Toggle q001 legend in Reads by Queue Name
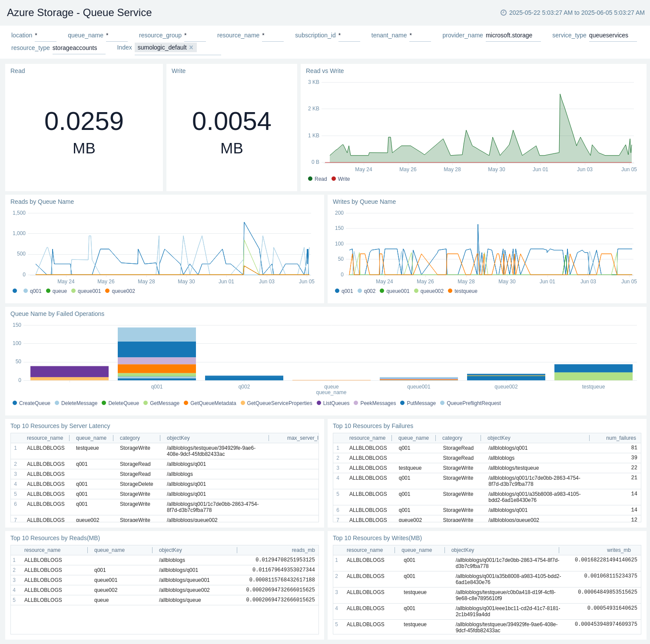Image resolution: width=650 pixels, height=644 pixels. (32, 291)
